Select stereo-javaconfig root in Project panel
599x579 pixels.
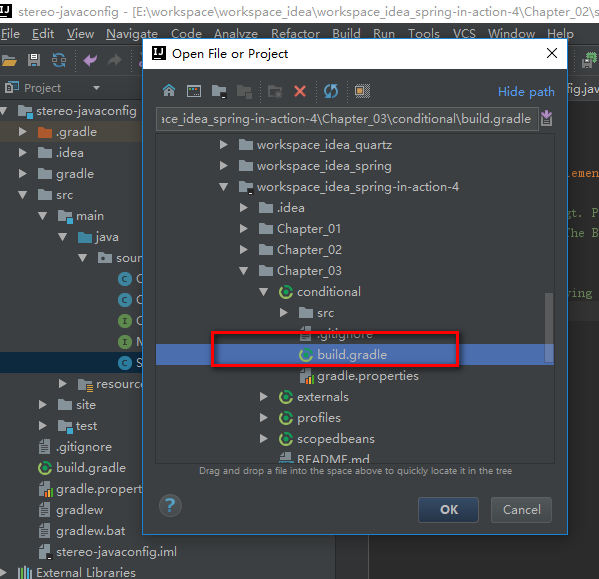tap(86, 111)
